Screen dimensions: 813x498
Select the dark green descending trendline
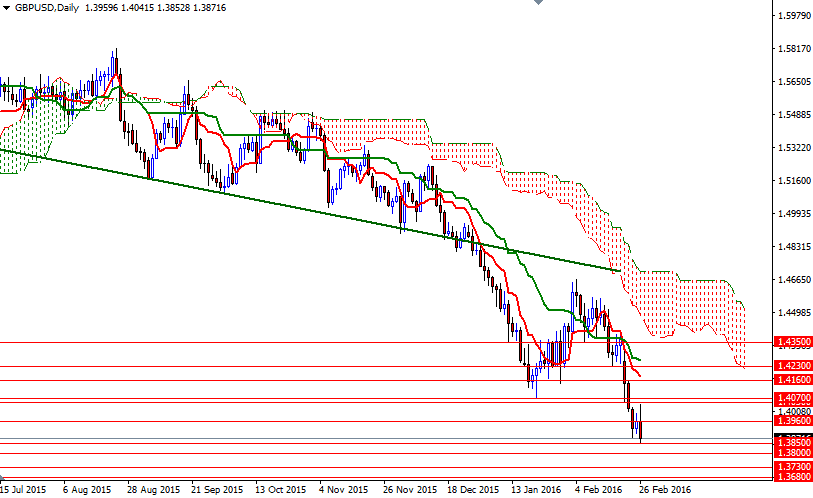click(311, 211)
